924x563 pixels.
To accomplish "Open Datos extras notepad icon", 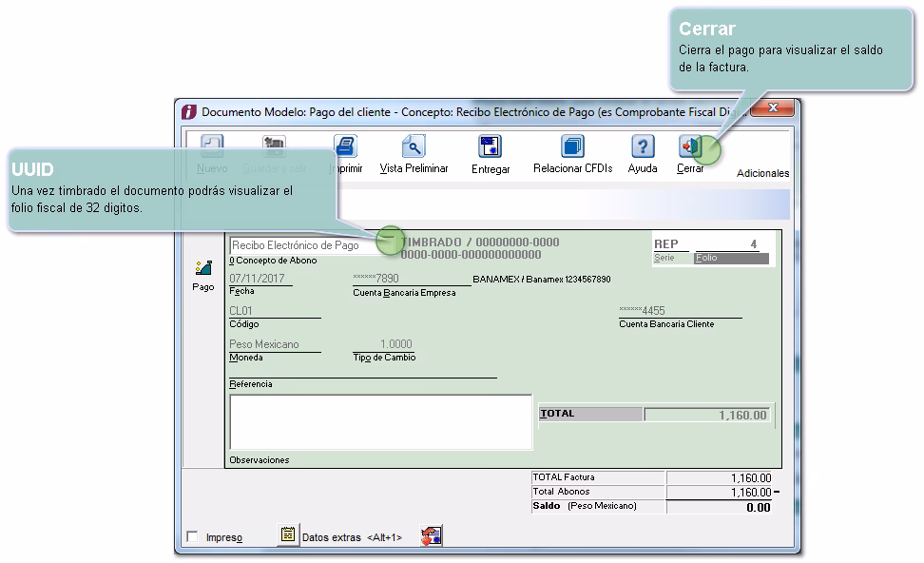I will coord(288,534).
